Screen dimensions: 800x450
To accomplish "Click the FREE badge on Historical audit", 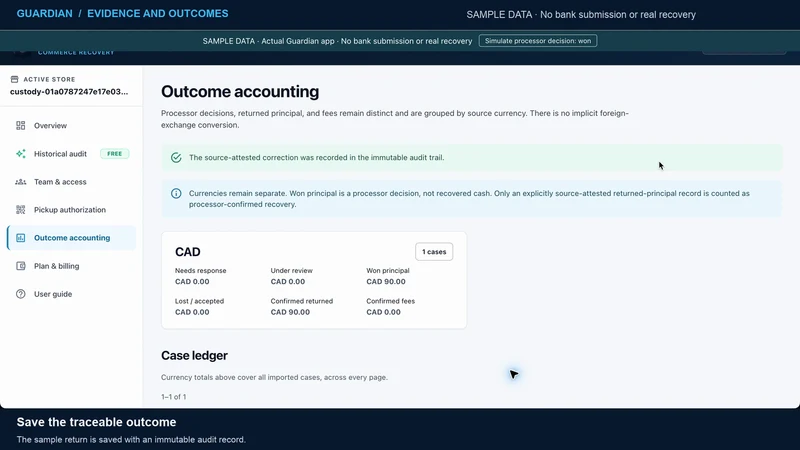I will (114, 154).
